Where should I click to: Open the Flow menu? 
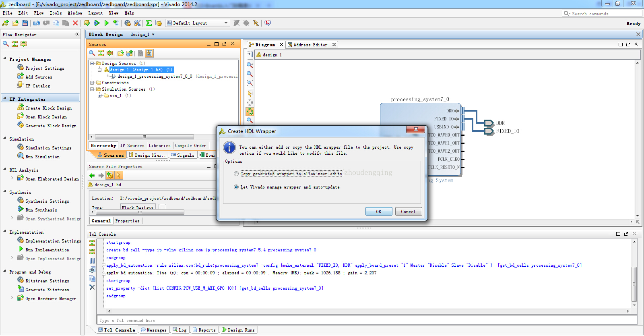pos(39,13)
